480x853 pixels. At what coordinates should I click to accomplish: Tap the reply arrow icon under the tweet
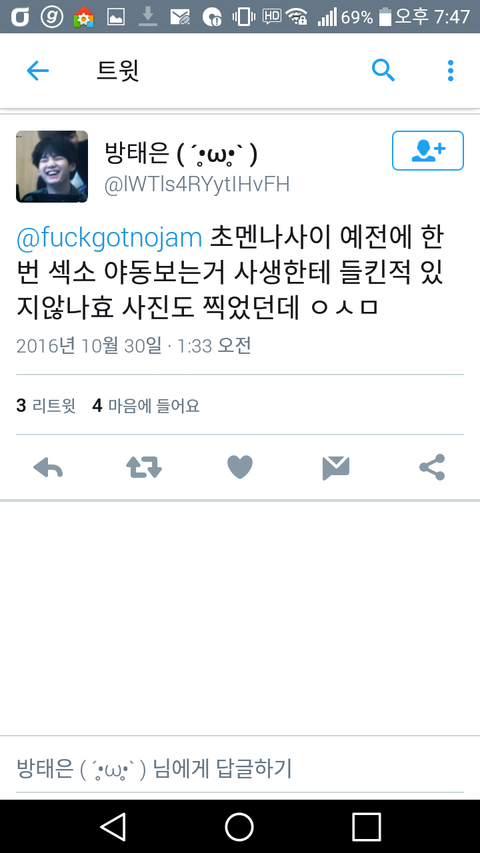click(48, 467)
